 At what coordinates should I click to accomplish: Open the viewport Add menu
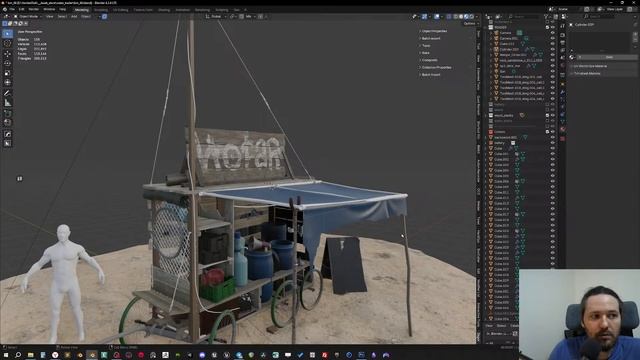coord(74,17)
